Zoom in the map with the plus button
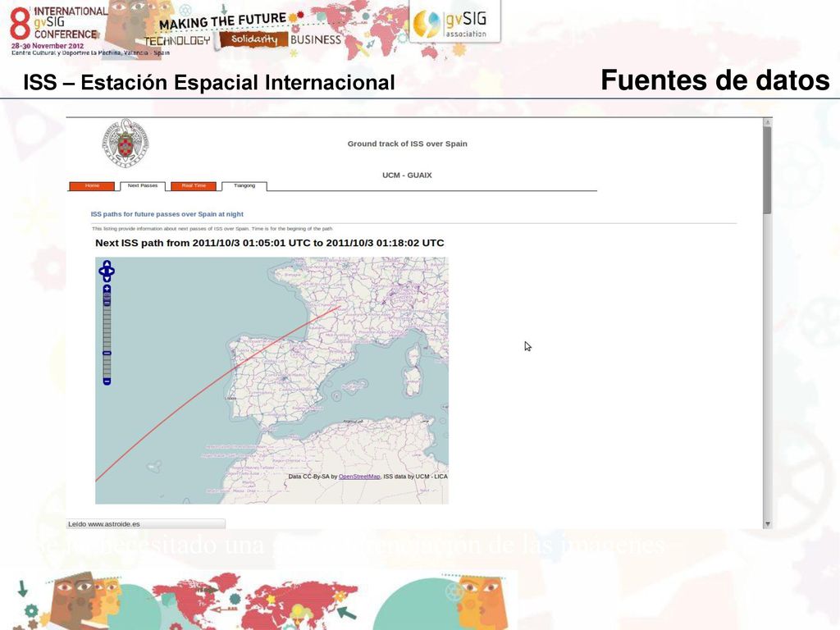The width and height of the screenshot is (840, 630). tap(107, 289)
